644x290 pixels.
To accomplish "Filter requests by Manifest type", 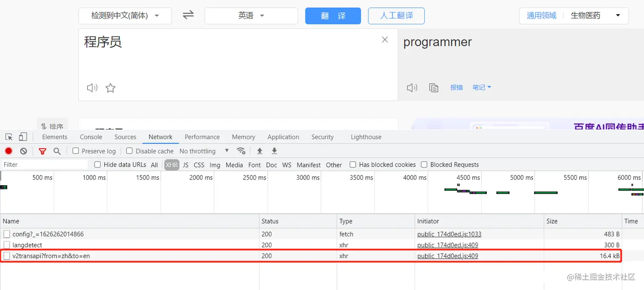I will pyautogui.click(x=309, y=165).
